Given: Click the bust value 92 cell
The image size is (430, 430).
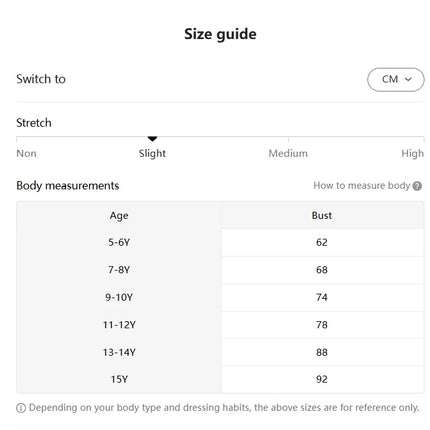Looking at the screenshot, I should tap(322, 379).
